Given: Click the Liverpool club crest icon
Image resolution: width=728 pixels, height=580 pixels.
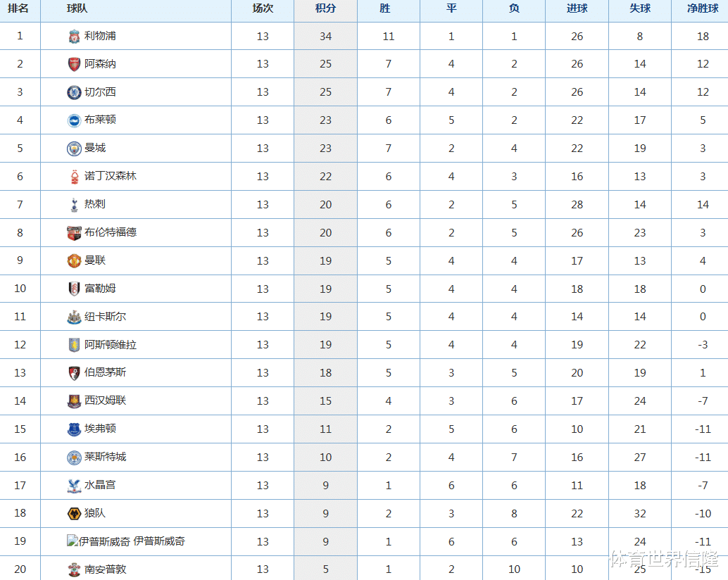Looking at the screenshot, I should click(x=74, y=36).
